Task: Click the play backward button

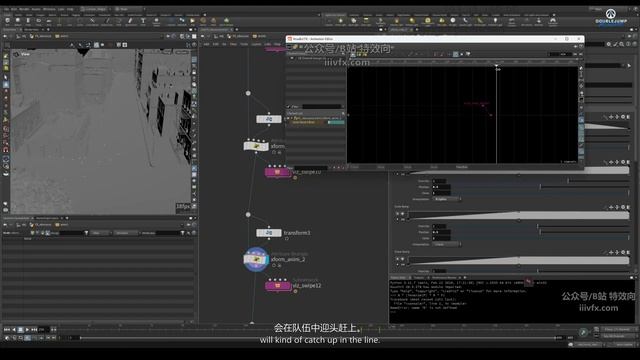Action: click(x=14, y=329)
